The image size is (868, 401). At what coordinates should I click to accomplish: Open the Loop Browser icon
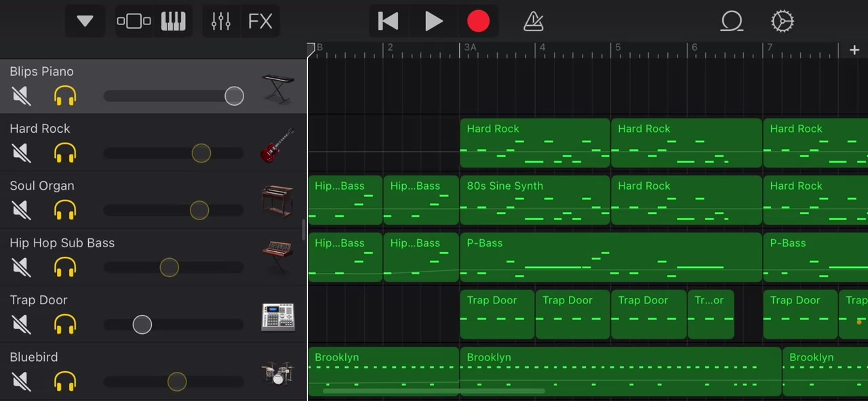732,21
